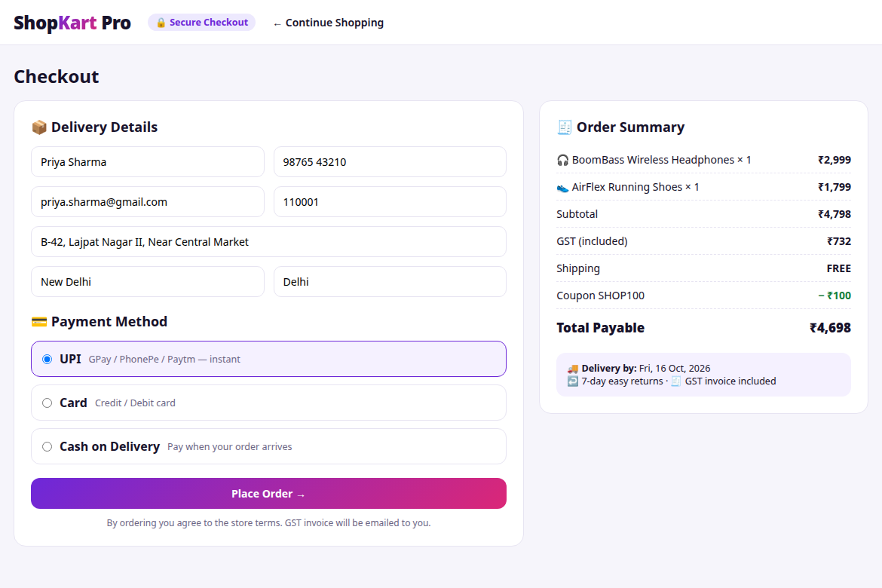Select the Card payment radio button

[x=47, y=403]
